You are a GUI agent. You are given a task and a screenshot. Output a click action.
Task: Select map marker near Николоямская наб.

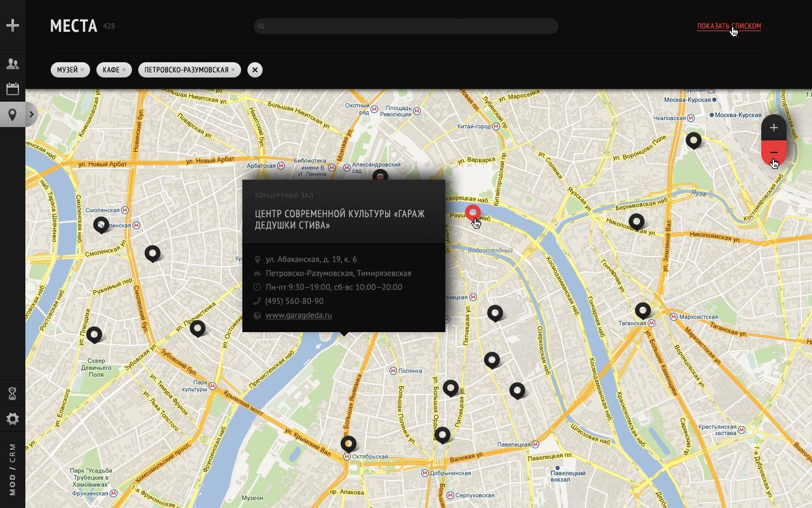pyautogui.click(x=636, y=221)
